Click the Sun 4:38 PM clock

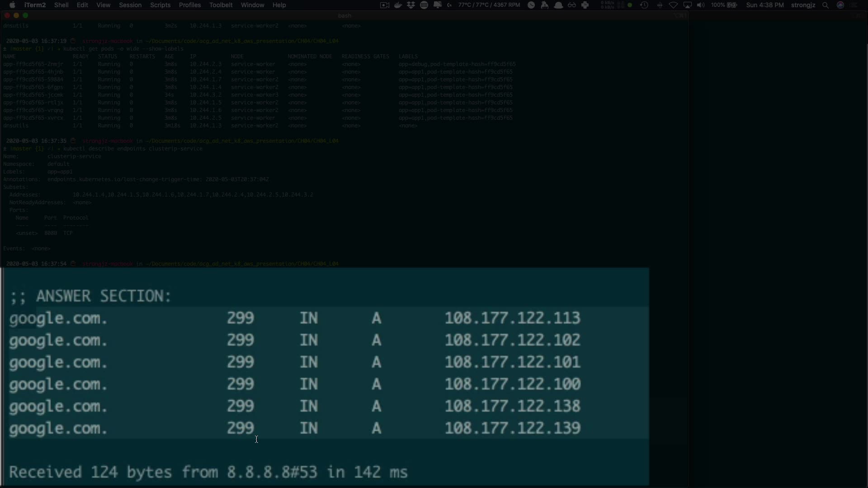(x=765, y=5)
